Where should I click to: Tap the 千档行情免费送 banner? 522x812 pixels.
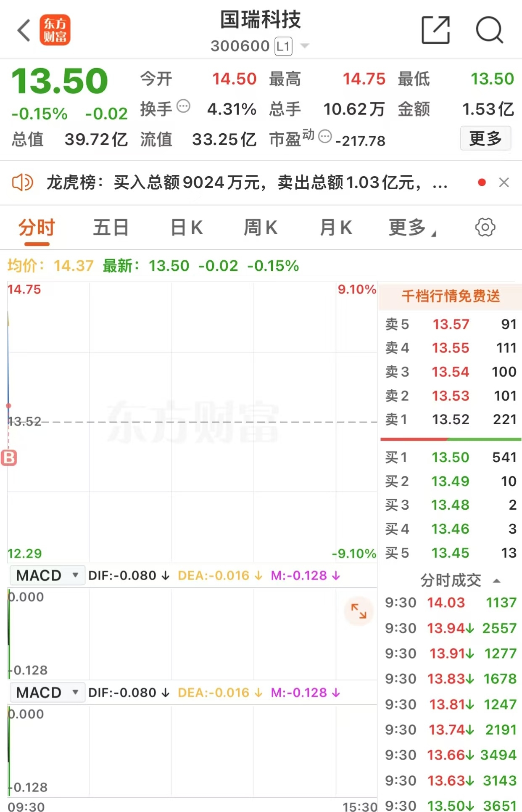[x=450, y=296]
